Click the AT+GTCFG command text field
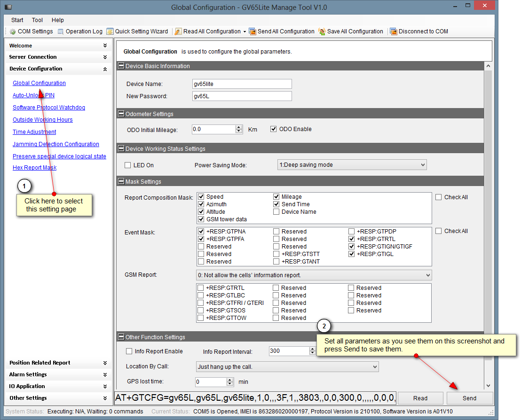521x420 pixels. point(255,398)
